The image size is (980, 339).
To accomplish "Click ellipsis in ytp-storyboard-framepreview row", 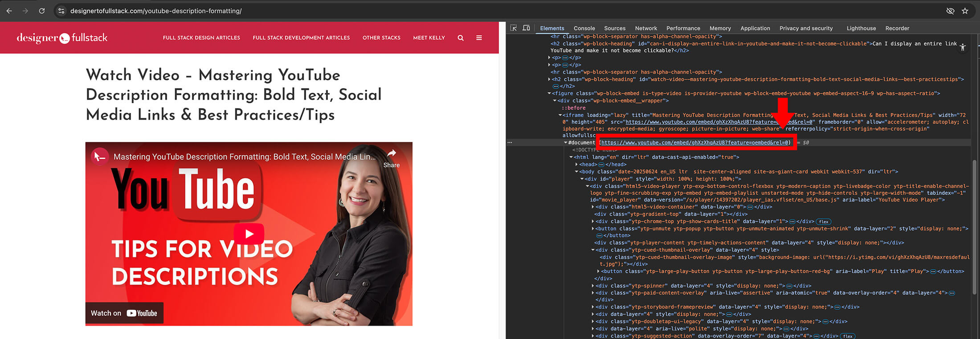I will point(837,307).
